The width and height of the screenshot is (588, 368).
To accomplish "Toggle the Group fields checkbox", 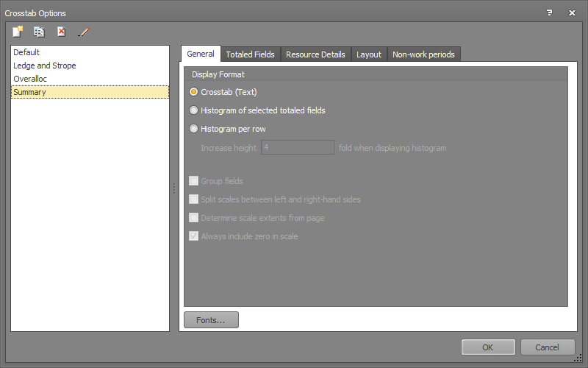I will click(194, 181).
